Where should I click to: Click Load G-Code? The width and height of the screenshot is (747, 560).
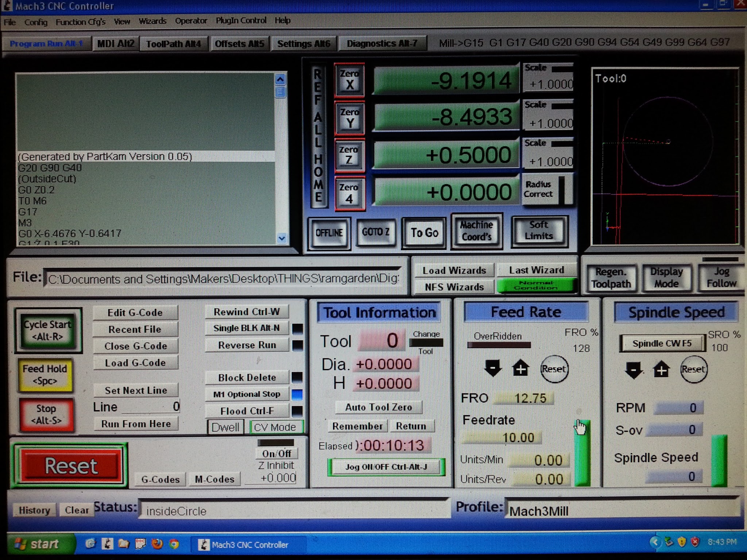(135, 363)
